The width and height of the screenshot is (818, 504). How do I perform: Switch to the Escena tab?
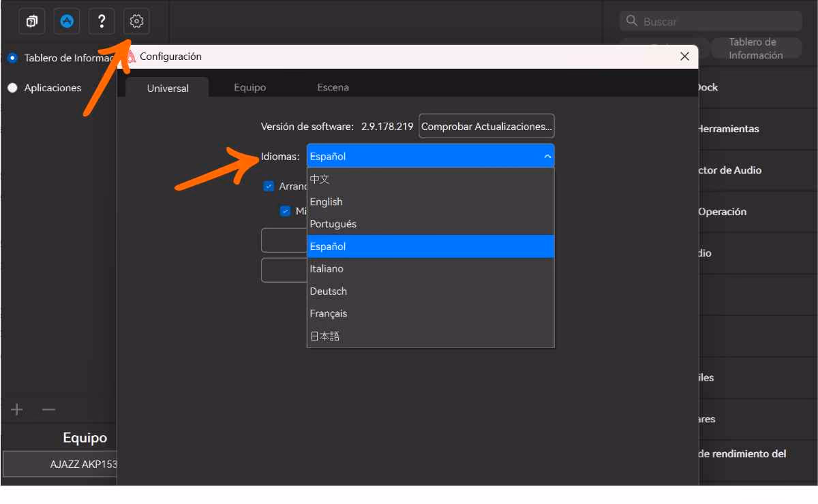click(333, 87)
